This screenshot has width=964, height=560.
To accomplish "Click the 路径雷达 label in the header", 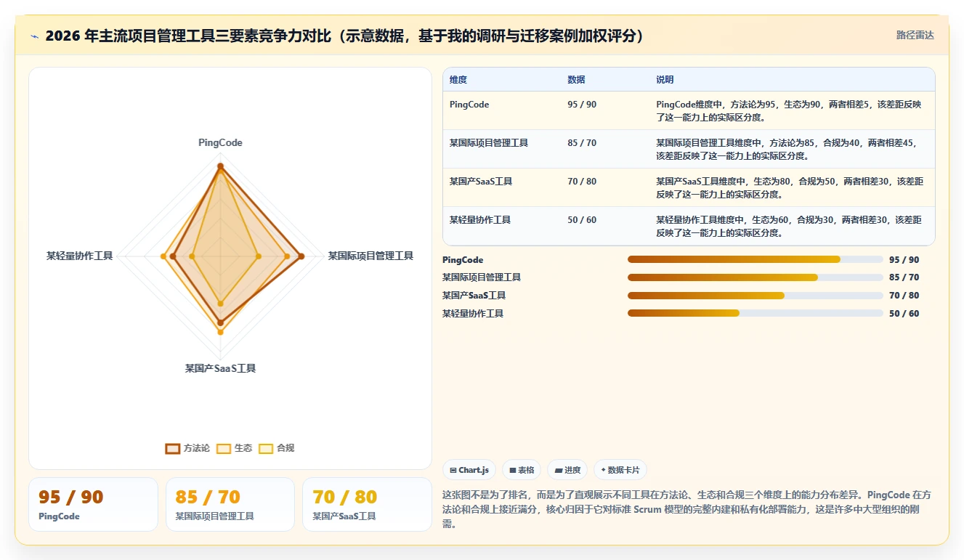I will pyautogui.click(x=915, y=35).
